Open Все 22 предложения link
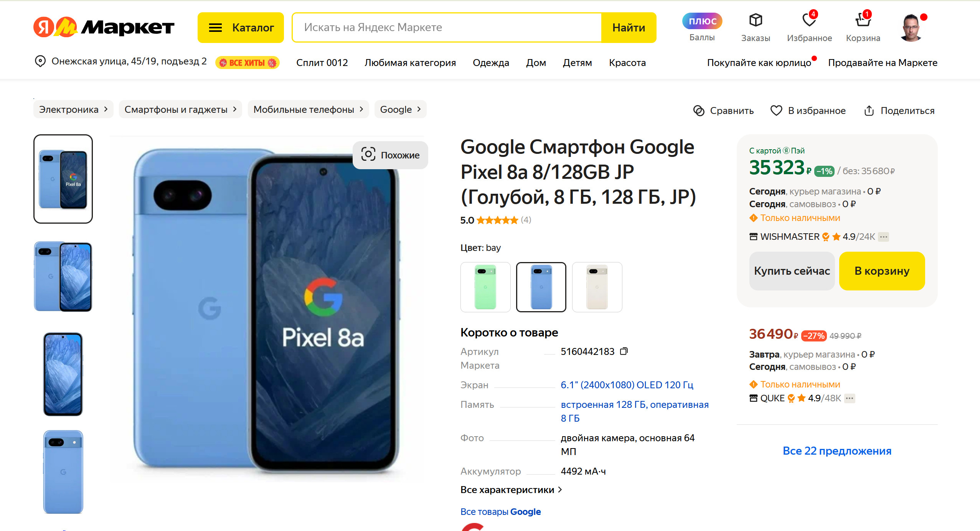The height and width of the screenshot is (531, 980). (x=836, y=451)
